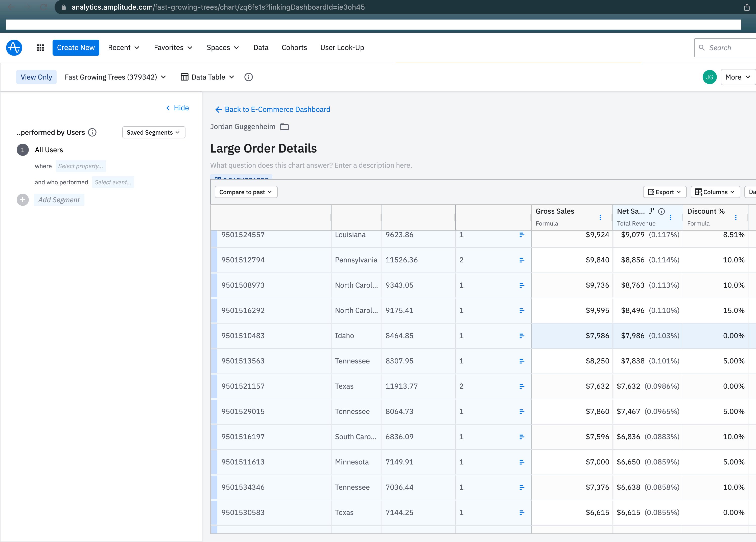Click the plus circle to add a segment

[x=23, y=200]
